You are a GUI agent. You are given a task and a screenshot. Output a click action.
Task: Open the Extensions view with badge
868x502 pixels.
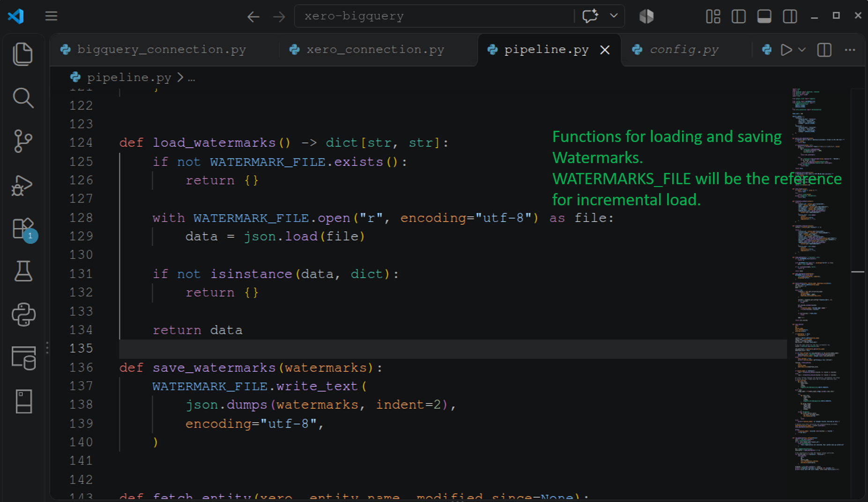[23, 229]
